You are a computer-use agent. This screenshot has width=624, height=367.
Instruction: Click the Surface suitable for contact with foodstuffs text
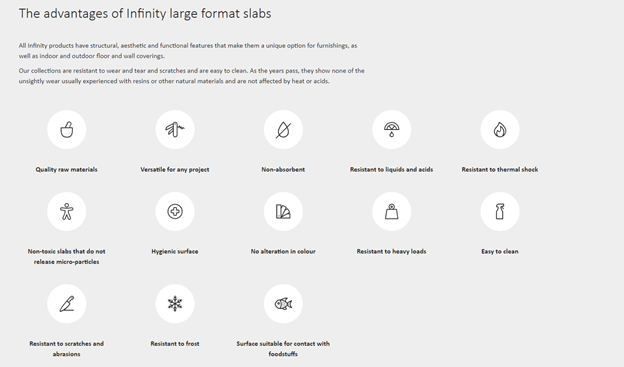pyautogui.click(x=283, y=349)
